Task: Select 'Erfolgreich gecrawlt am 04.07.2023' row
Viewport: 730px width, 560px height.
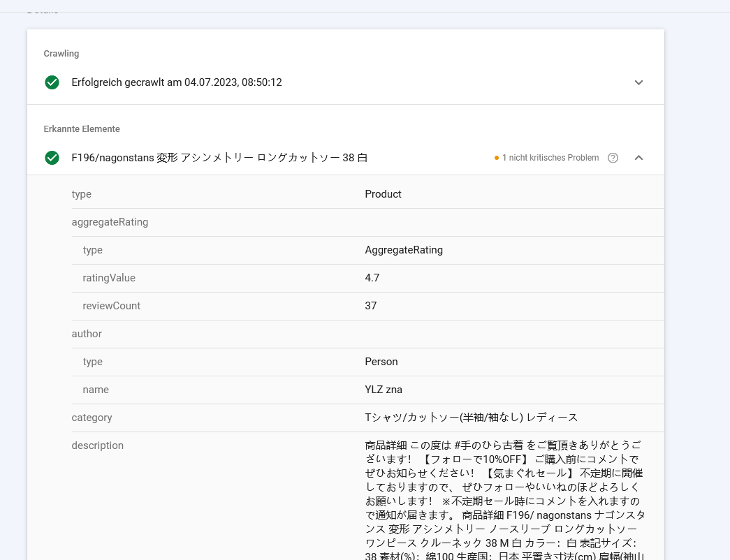Action: pyautogui.click(x=346, y=82)
